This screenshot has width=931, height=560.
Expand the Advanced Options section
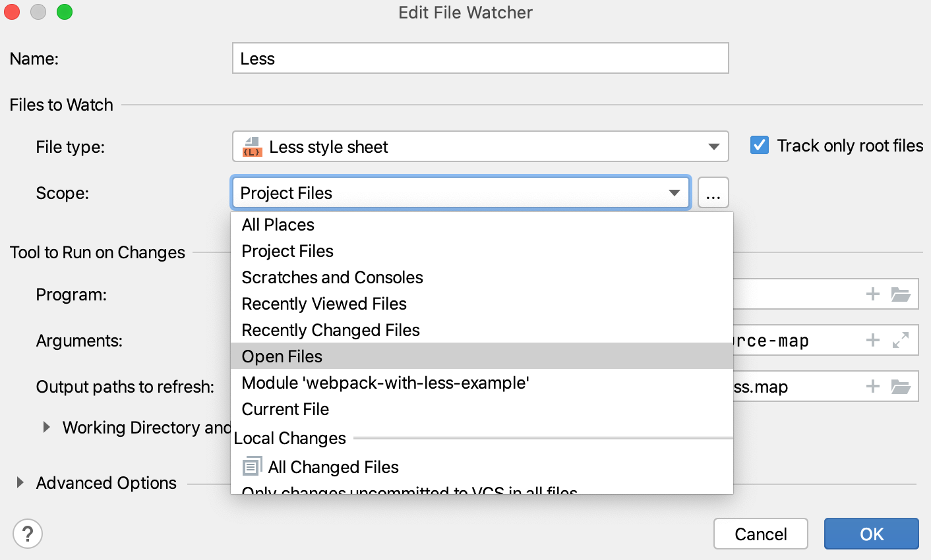18,483
